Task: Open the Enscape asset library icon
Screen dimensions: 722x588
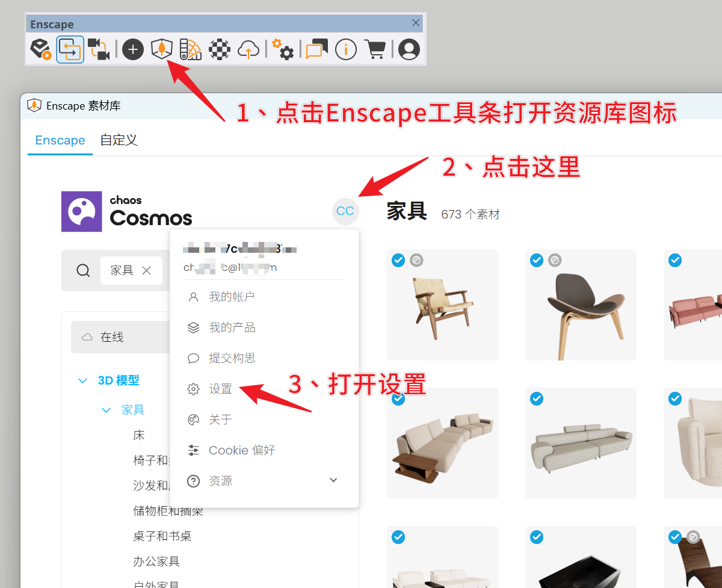Action: click(x=161, y=49)
